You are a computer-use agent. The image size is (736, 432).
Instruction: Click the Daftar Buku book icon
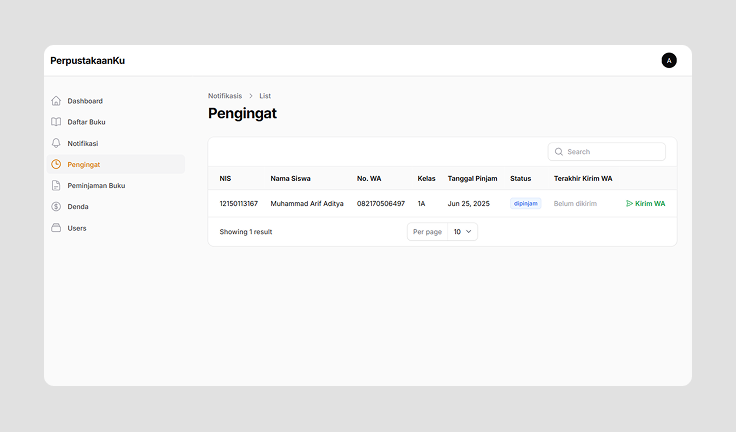tap(56, 122)
